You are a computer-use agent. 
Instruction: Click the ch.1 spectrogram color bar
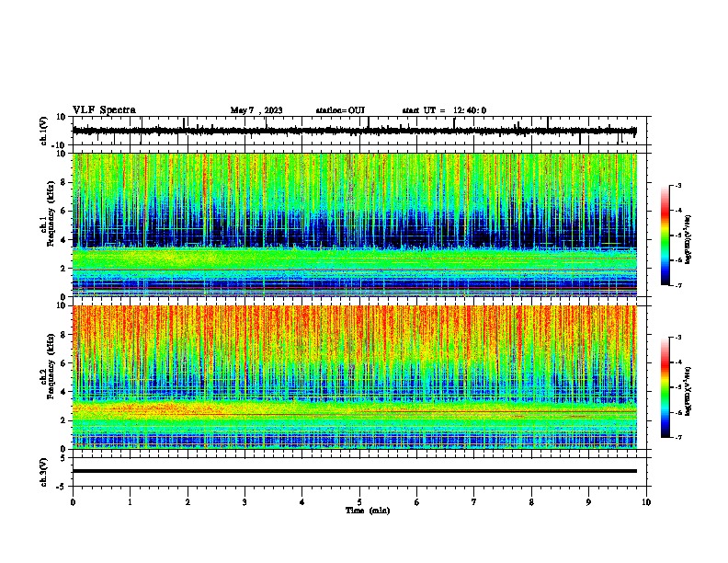click(x=665, y=236)
